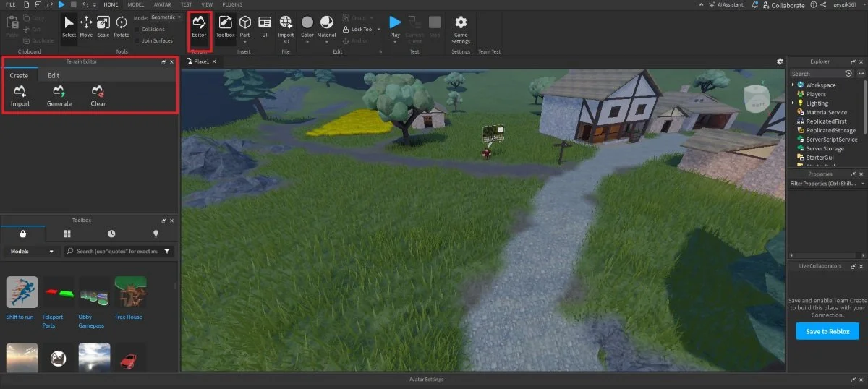868x389 pixels.
Task: Switch to the TEST ribbon tab
Action: [x=186, y=4]
